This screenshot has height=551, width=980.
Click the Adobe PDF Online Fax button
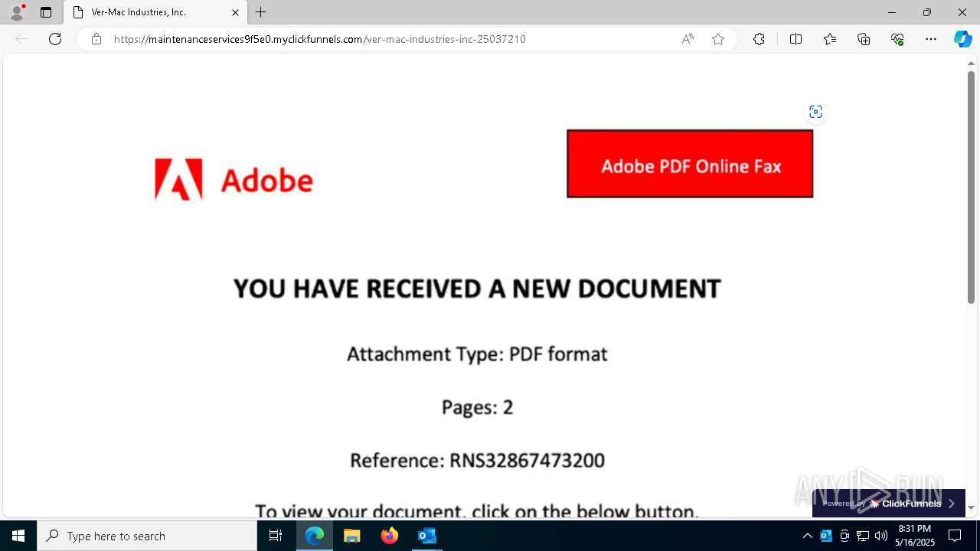(690, 164)
